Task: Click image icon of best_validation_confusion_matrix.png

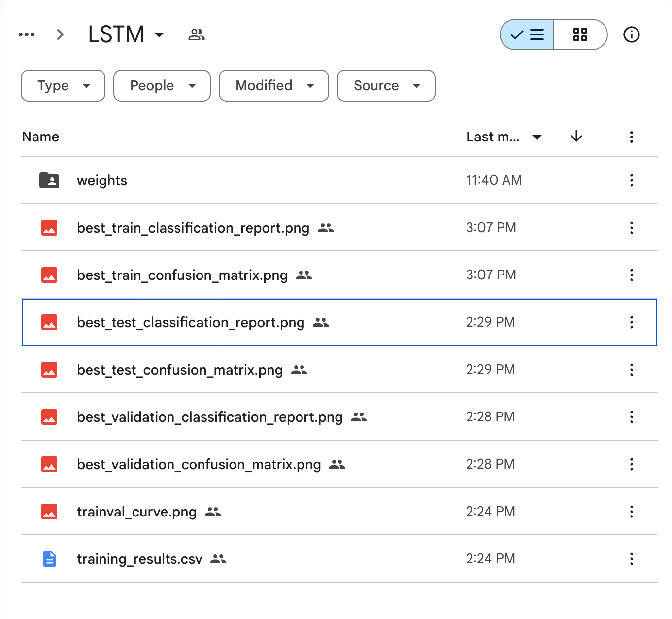Action: (49, 464)
